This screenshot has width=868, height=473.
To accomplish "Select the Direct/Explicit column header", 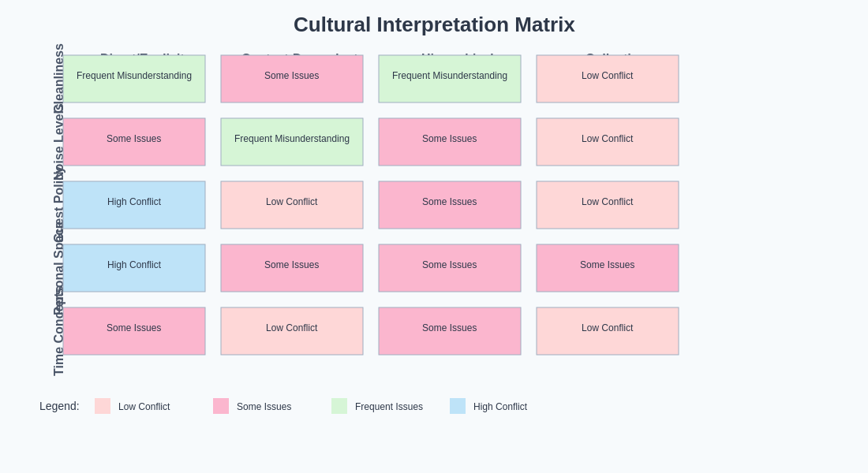I will (134, 58).
